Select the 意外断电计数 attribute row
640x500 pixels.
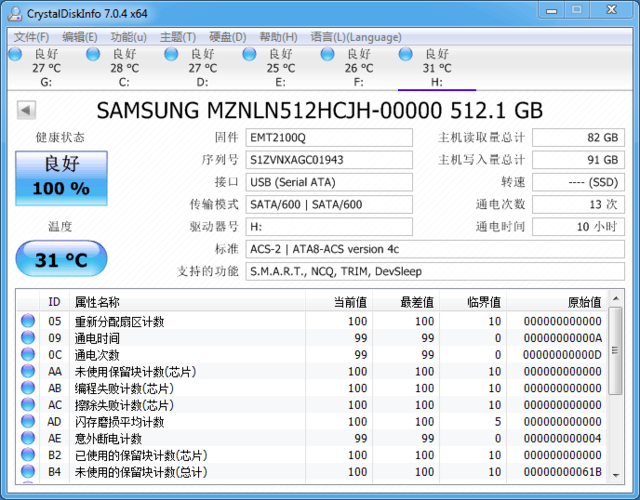[x=312, y=438]
